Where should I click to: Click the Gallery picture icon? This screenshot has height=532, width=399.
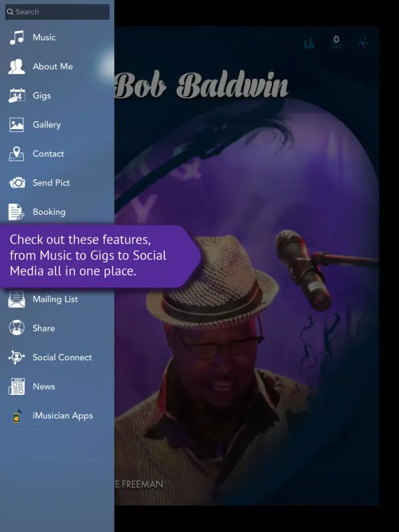click(x=16, y=125)
